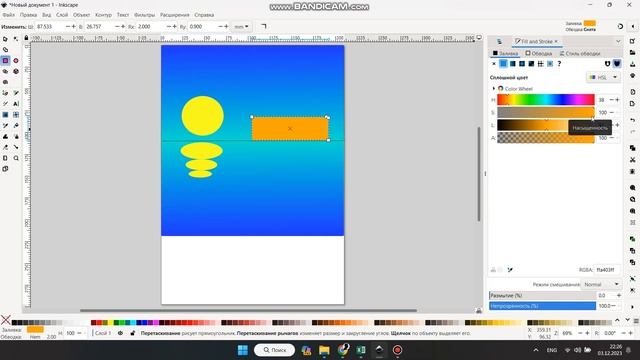Open the mm units dropdown

click(241, 27)
